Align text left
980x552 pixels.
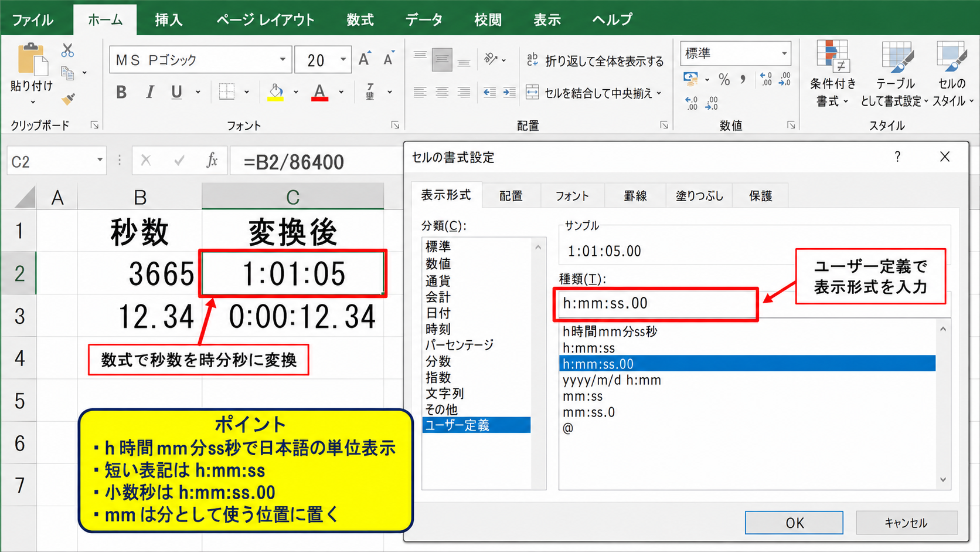point(420,92)
